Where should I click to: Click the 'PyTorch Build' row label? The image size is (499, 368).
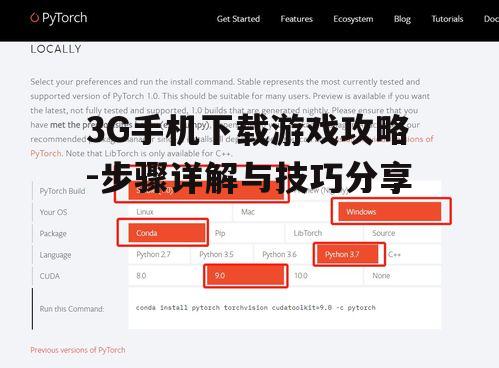pos(62,191)
